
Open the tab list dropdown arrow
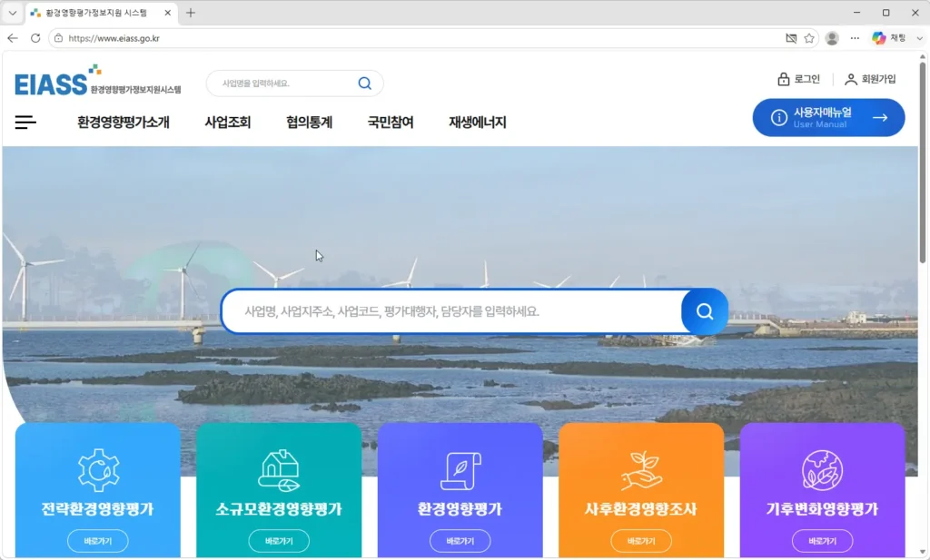pos(13,13)
